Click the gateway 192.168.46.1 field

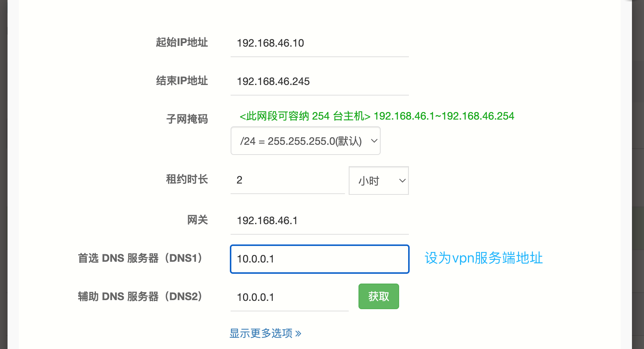click(x=319, y=221)
